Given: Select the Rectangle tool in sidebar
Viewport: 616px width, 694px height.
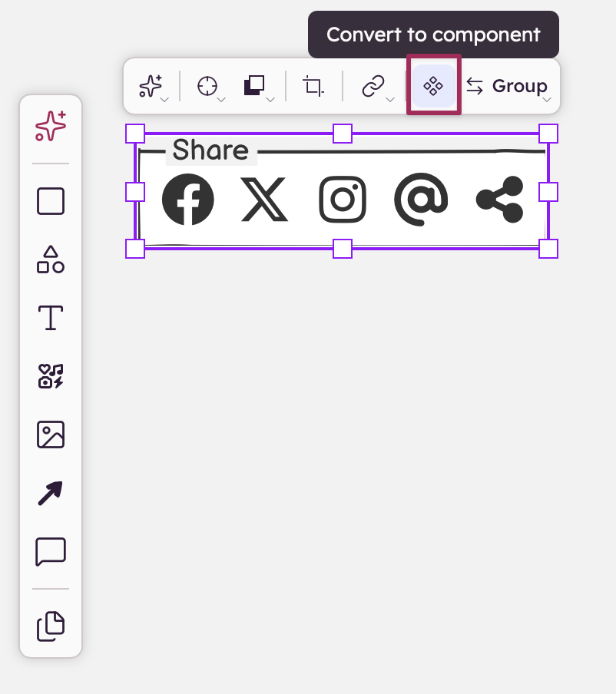Looking at the screenshot, I should (x=51, y=201).
